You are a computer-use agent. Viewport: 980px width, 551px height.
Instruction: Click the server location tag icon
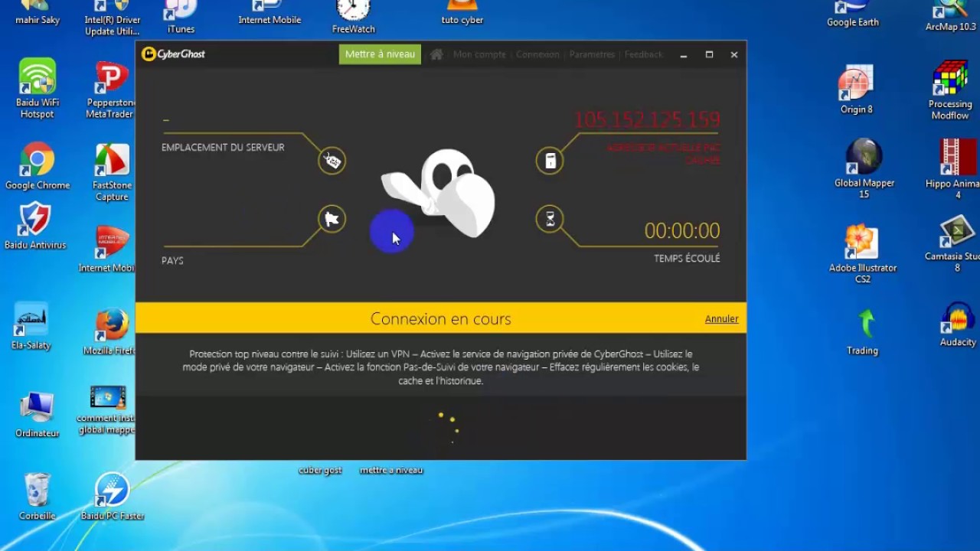[x=332, y=161]
